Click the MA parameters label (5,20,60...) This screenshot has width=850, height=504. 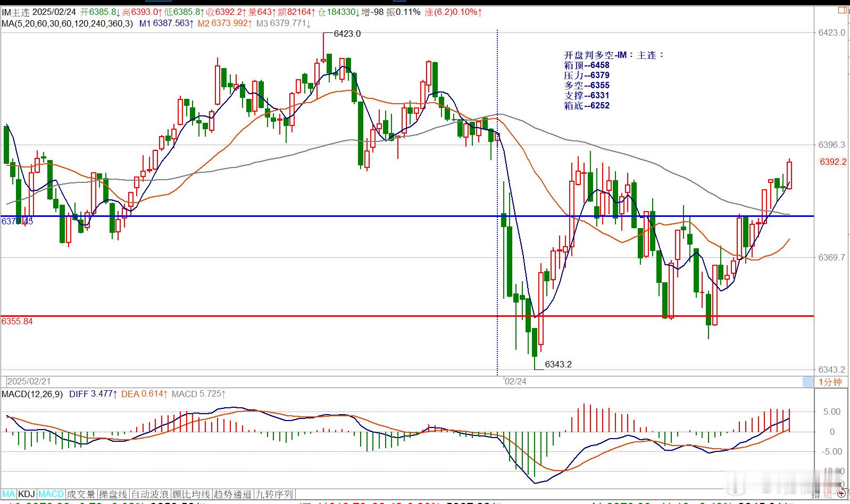coord(68,23)
